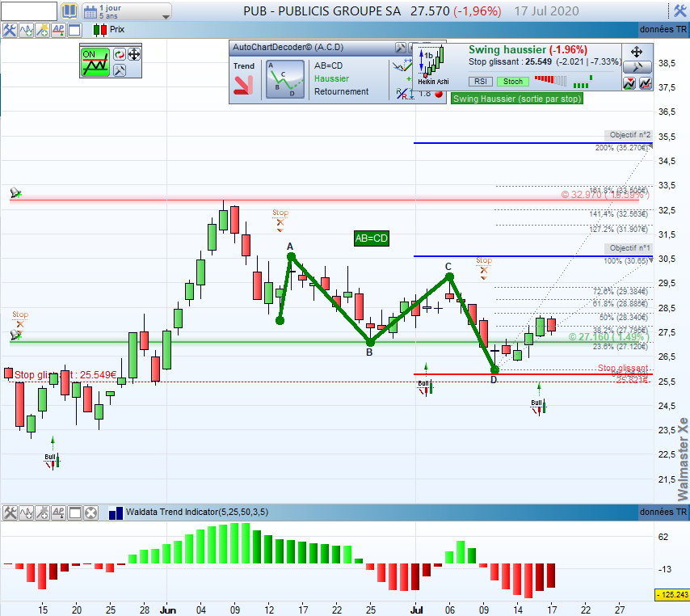Click the 100% (30.65) Fibonacci label

pos(625,261)
